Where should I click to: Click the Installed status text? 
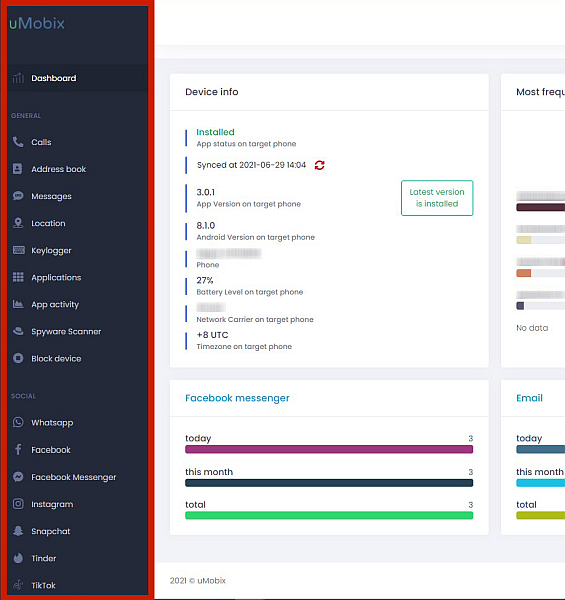pyautogui.click(x=215, y=132)
